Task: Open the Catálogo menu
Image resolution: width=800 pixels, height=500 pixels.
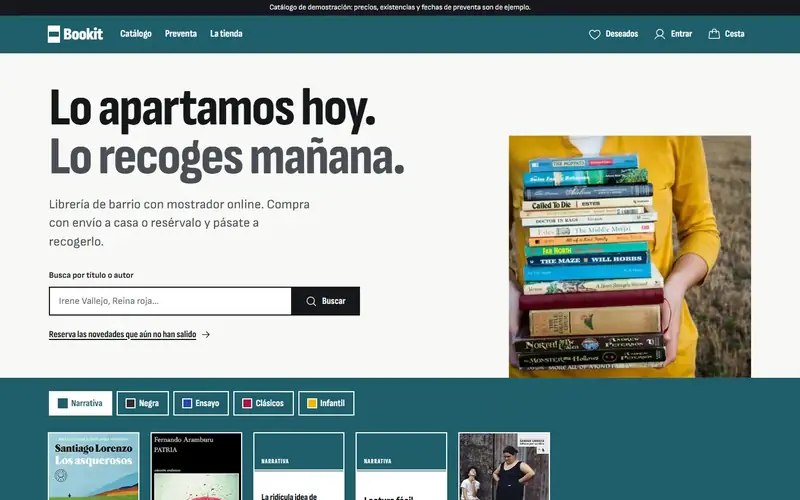Action: point(136,34)
